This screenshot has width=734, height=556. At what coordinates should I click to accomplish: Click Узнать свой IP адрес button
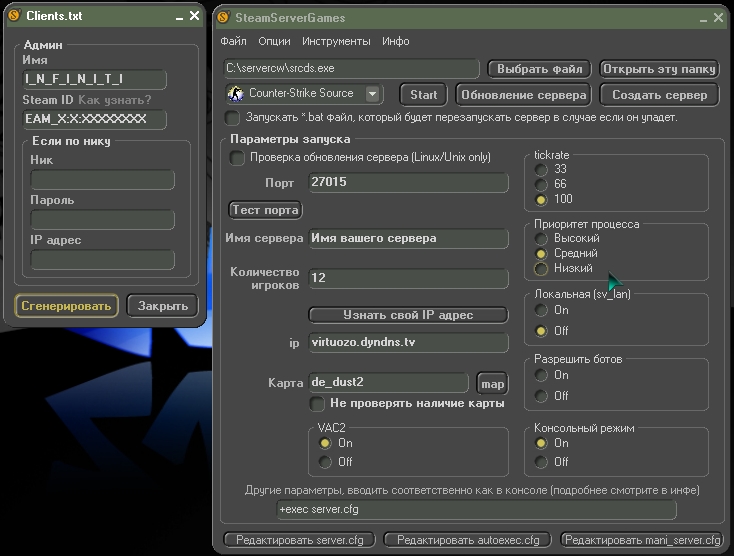pos(408,315)
